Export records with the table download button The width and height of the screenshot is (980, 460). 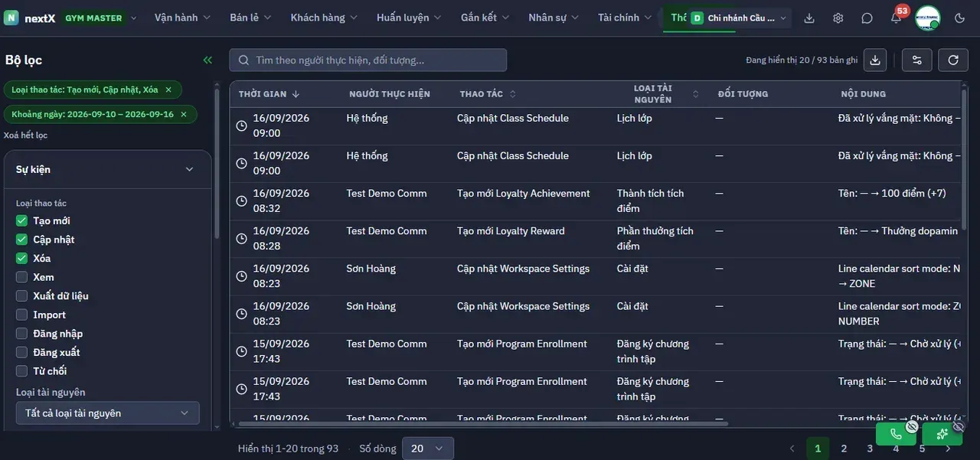tap(876, 60)
